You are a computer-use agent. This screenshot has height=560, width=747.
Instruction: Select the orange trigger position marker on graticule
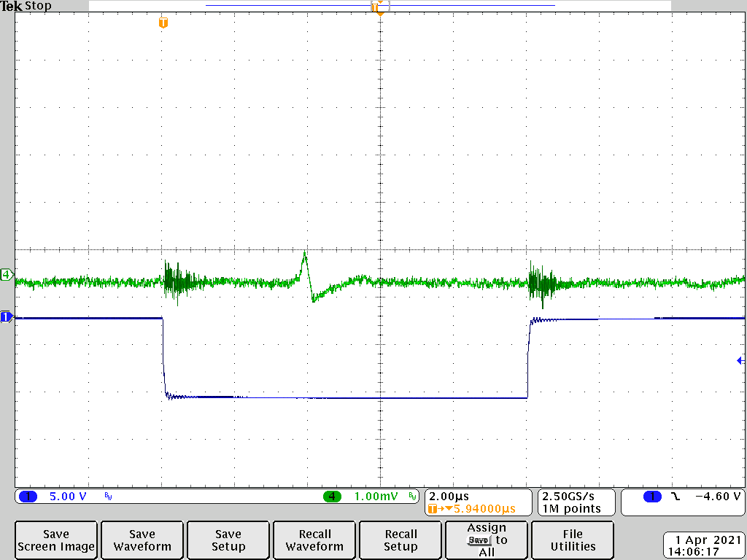(163, 23)
